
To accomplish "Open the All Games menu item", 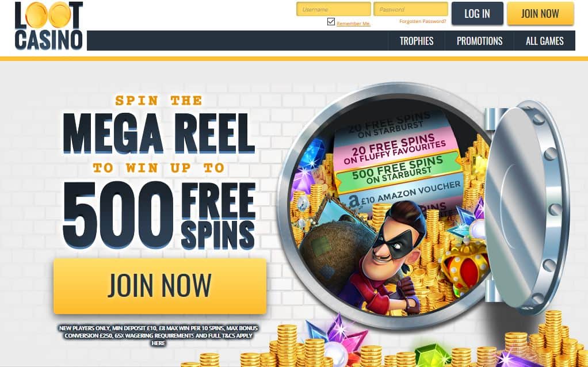I will coord(544,41).
